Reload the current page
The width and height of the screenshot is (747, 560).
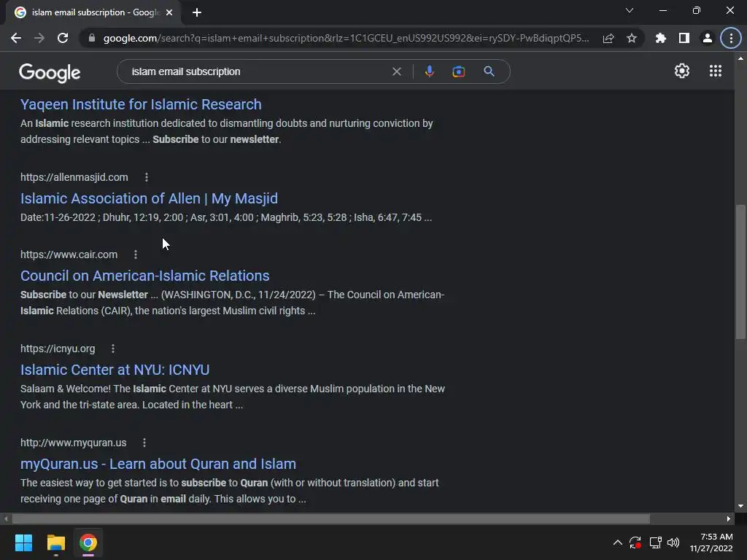click(63, 38)
